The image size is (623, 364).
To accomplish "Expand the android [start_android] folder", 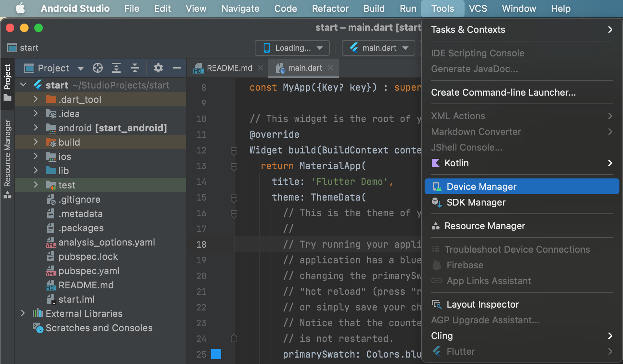I will tap(36, 128).
